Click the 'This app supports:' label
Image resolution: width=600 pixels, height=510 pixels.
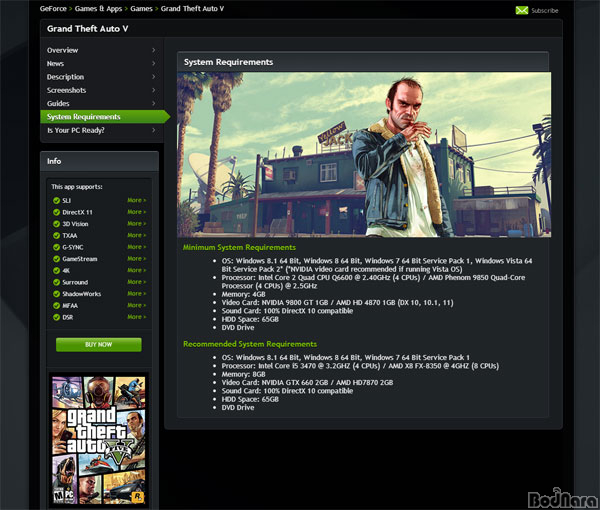click(x=77, y=187)
